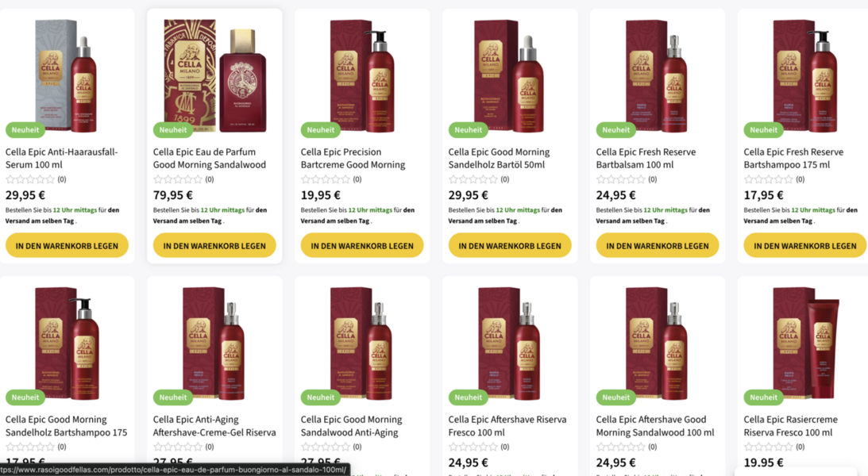Image resolution: width=868 pixels, height=476 pixels.
Task: Click star rating of Sandelholz Bartöl 50ml
Action: pos(475,180)
